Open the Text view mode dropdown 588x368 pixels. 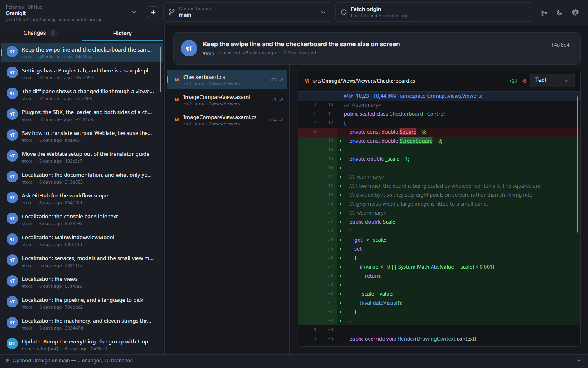[552, 81]
